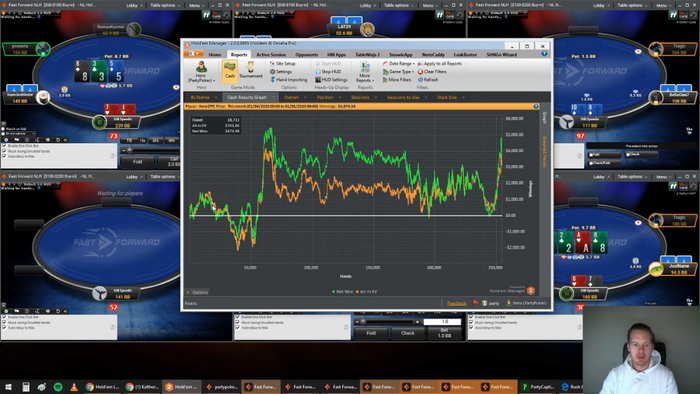Switch to the By Stakes report tab
This screenshot has height=394, width=700.
[x=200, y=97]
